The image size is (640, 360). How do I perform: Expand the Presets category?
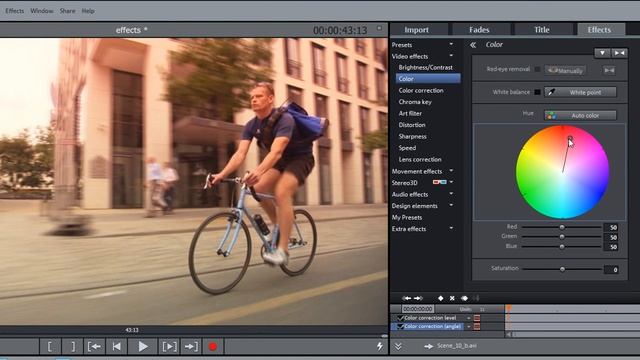pyautogui.click(x=451, y=44)
